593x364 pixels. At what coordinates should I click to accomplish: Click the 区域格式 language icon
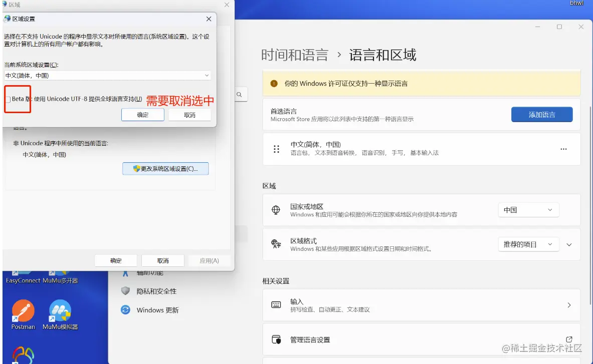tap(276, 244)
